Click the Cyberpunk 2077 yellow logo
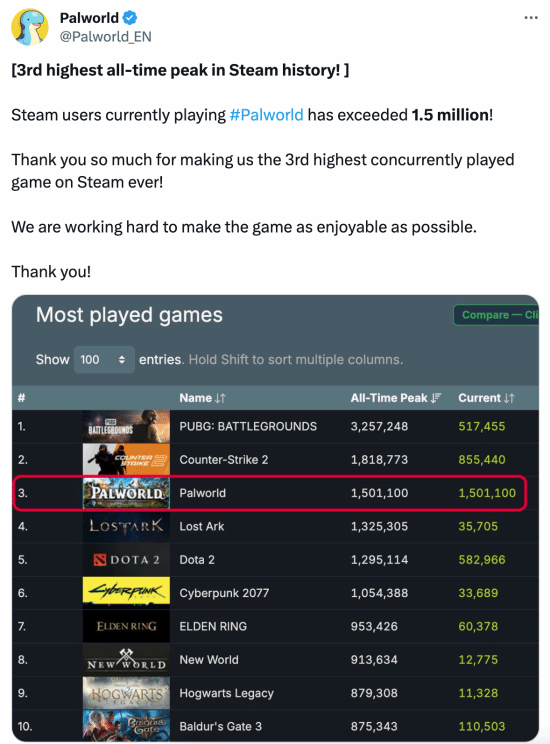This screenshot has height=744, width=550. tap(126, 593)
